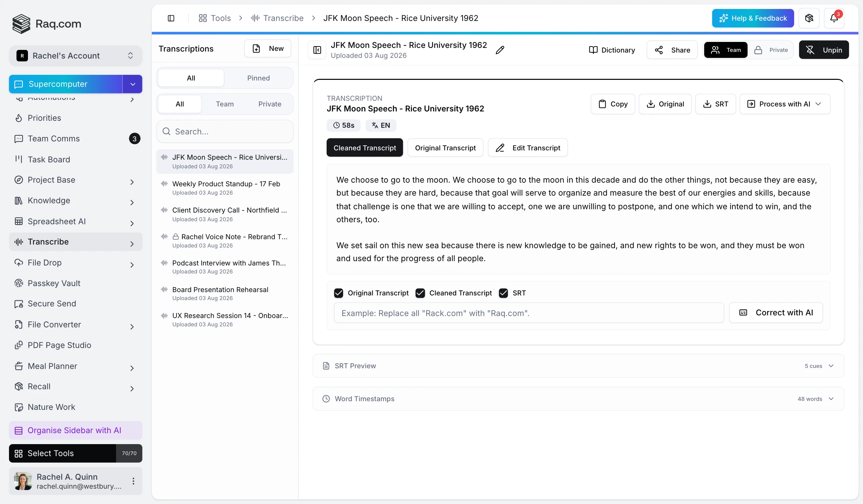Expand the Word Timestamps section
Screen dimensions: 863x504
[x=578, y=399]
